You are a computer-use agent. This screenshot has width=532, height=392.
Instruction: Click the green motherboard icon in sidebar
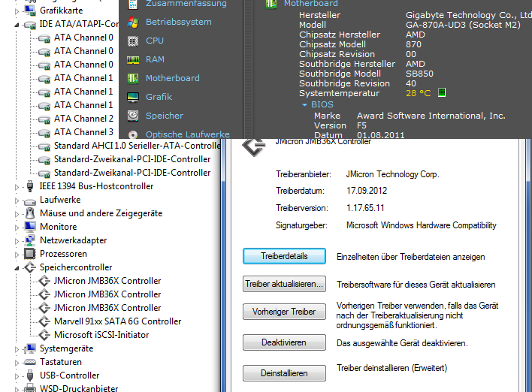[x=133, y=79]
